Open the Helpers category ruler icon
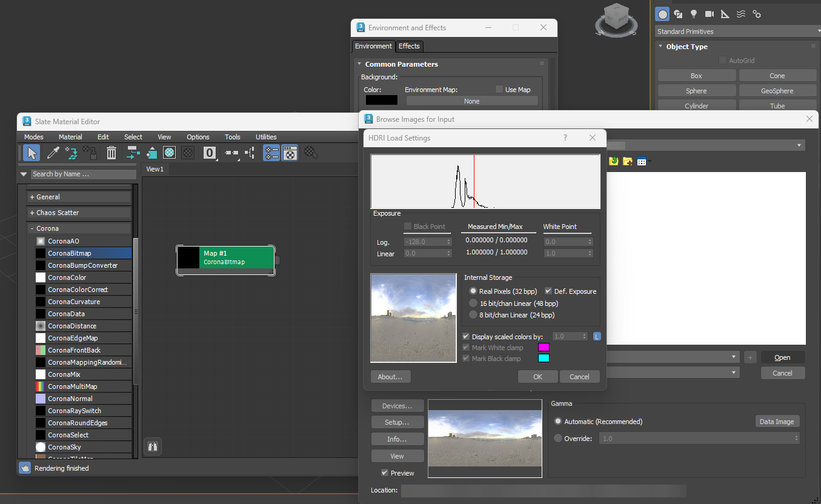The height and width of the screenshot is (504, 821). click(x=725, y=14)
